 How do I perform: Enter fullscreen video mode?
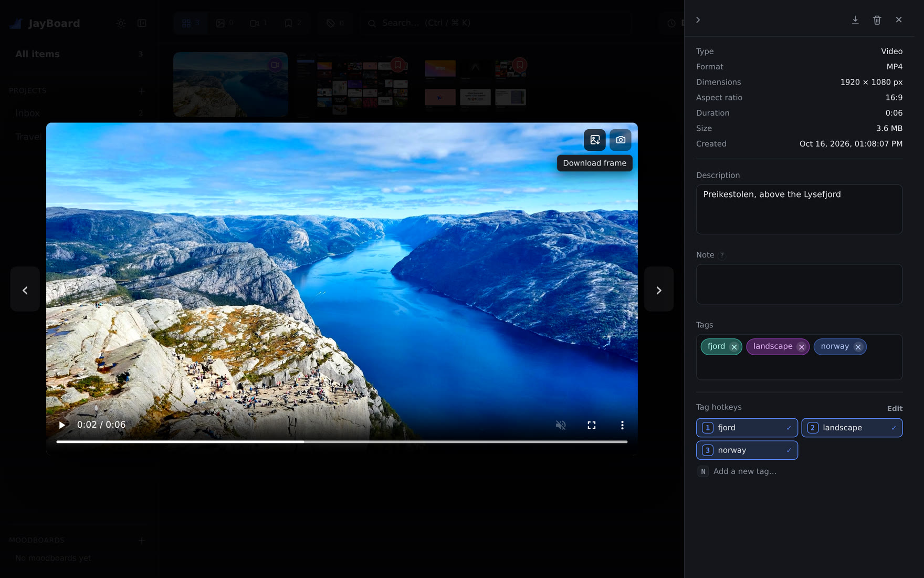pyautogui.click(x=592, y=425)
